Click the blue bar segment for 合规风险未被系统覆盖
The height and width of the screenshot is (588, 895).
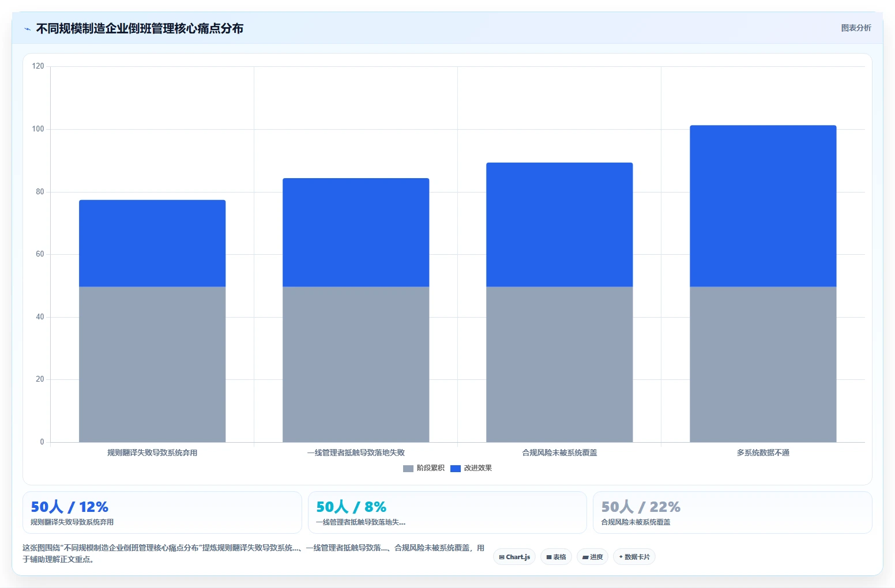coord(559,225)
